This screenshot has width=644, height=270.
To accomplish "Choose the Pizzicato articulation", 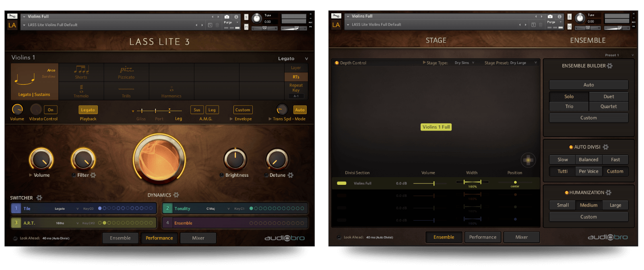I will pyautogui.click(x=126, y=72).
